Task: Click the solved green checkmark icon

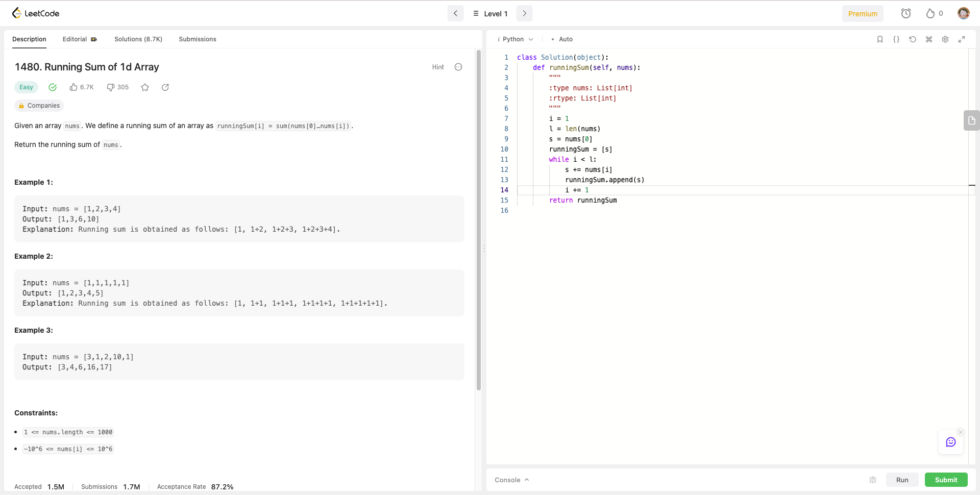Action: tap(53, 87)
